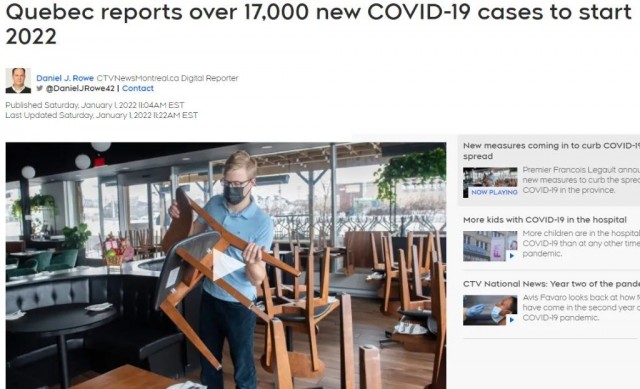The height and width of the screenshot is (389, 640).
Task: Click the Twitter bird icon
Action: pos(40,88)
